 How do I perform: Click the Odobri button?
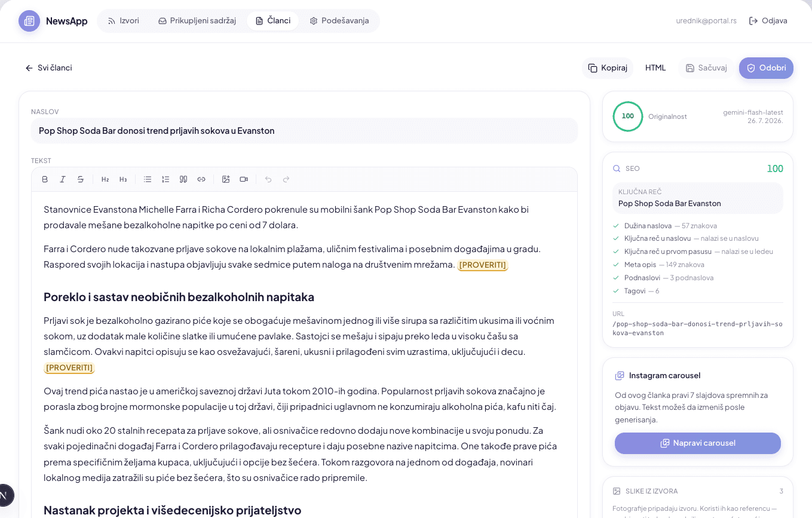click(766, 68)
